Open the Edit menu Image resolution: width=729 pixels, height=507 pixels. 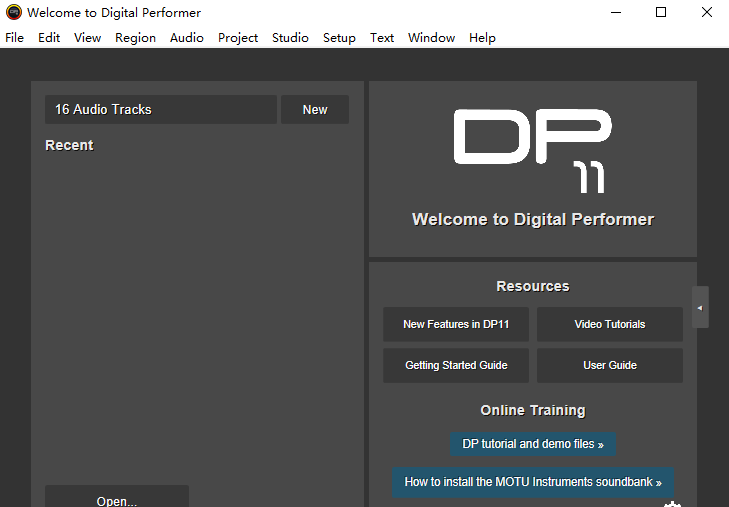pyautogui.click(x=49, y=38)
